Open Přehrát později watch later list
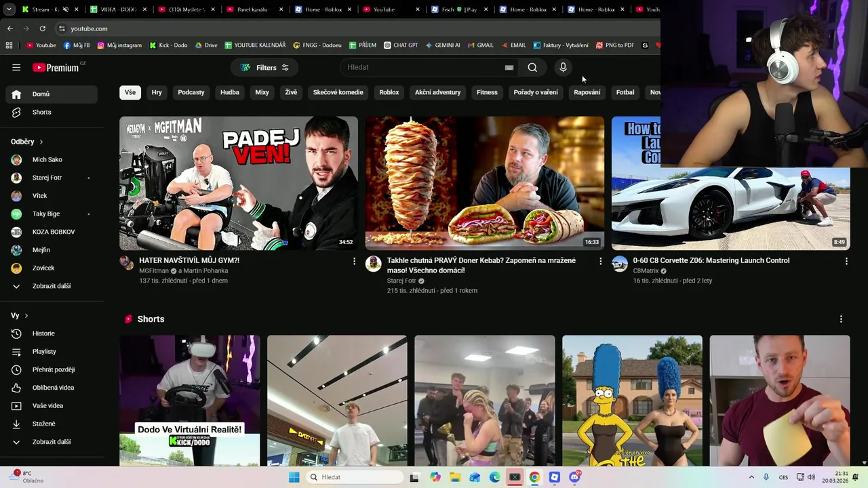Viewport: 868px width, 488px height. [x=52, y=369]
